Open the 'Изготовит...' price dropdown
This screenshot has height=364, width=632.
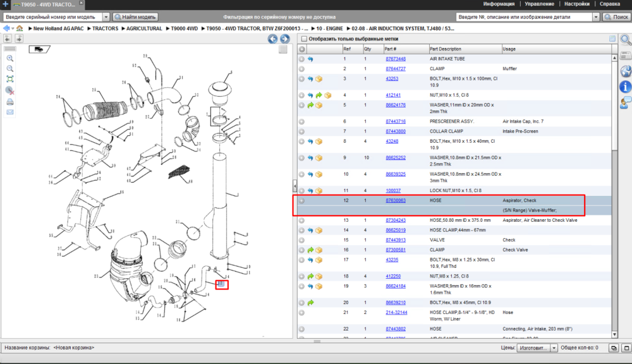[554, 348]
